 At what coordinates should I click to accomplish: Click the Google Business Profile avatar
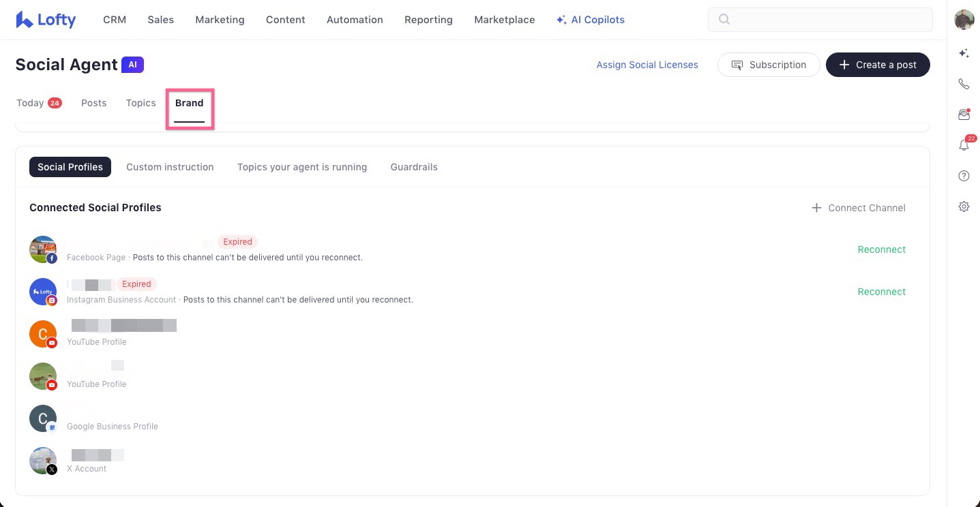[x=43, y=418]
